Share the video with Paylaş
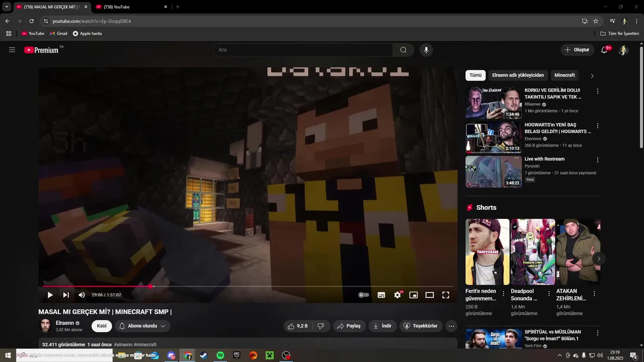 click(x=349, y=326)
